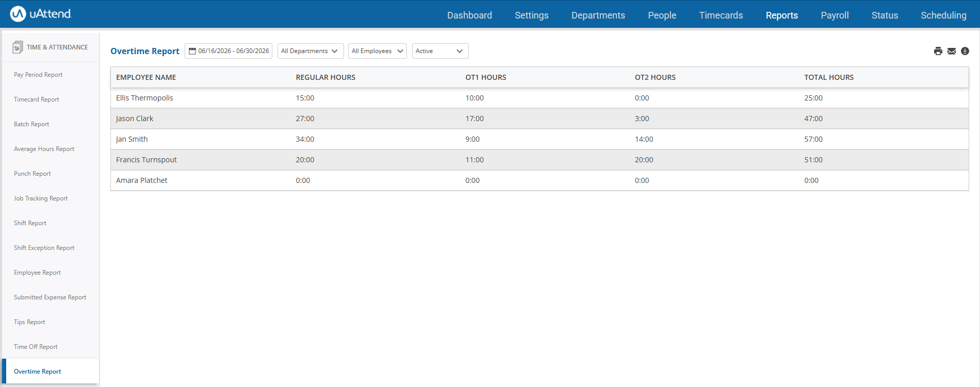Open the Time Off Report
Viewport: 980px width, 387px height.
click(36, 347)
